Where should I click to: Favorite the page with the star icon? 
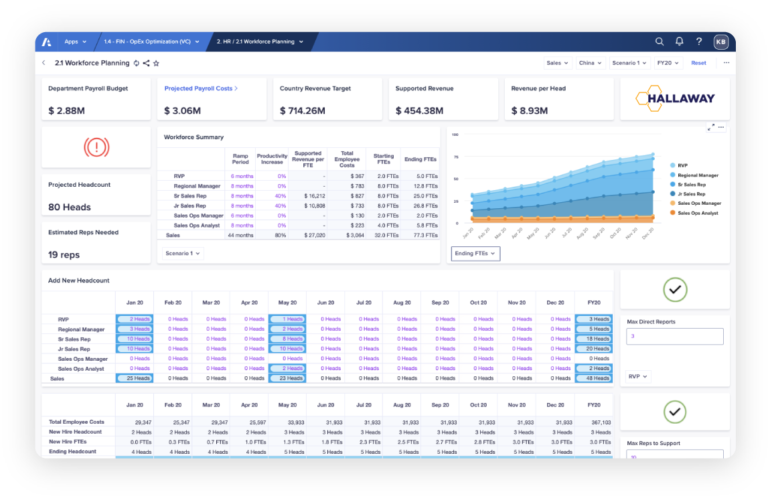(156, 63)
